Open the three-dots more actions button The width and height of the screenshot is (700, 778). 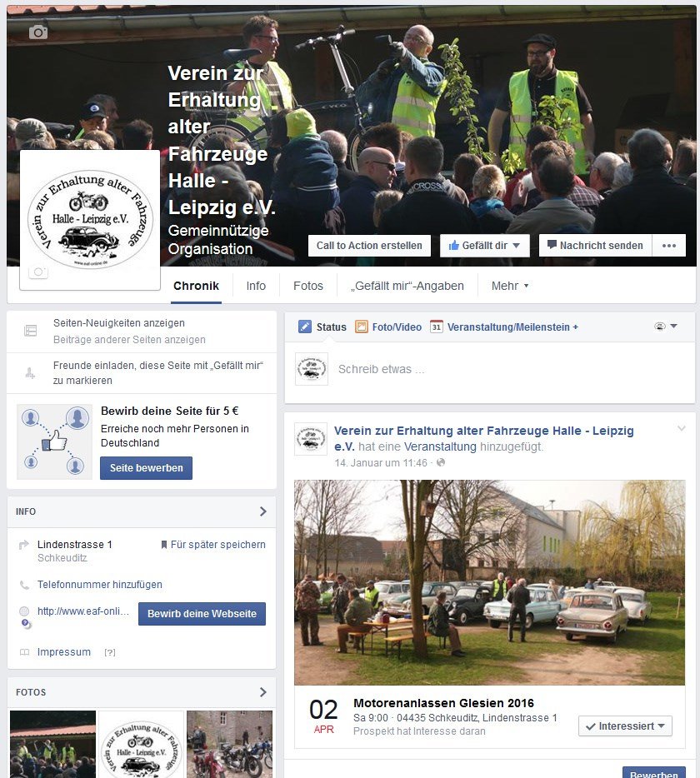click(x=668, y=246)
